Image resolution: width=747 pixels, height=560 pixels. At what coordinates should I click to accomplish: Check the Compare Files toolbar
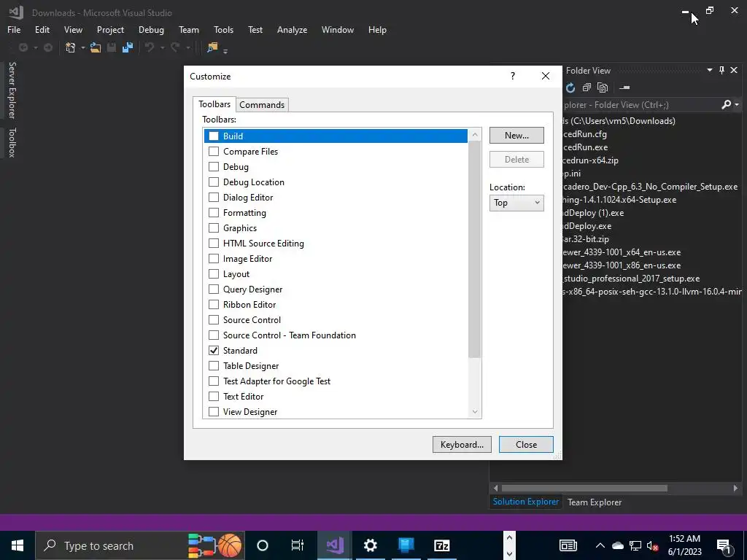click(214, 152)
